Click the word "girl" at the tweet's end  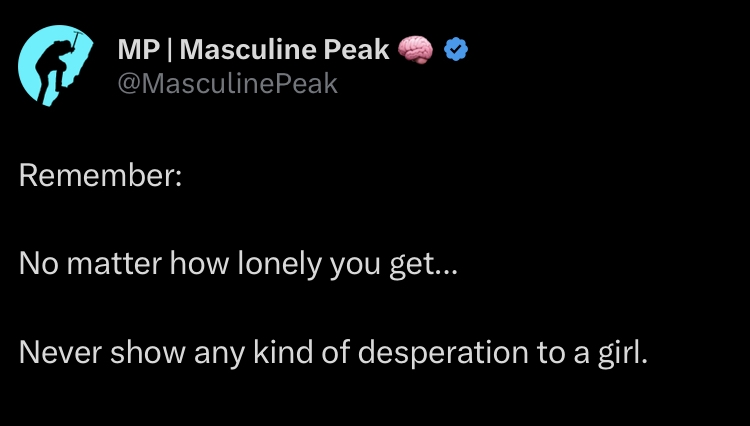click(x=624, y=353)
